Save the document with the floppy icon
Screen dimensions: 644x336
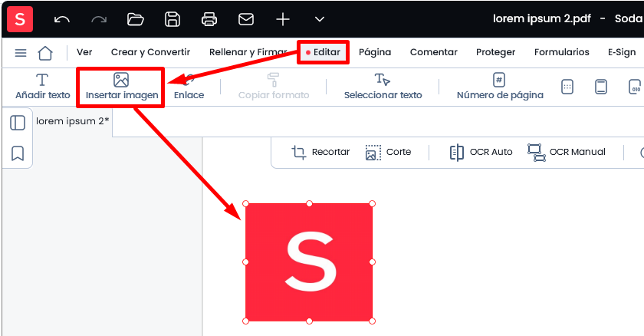[x=172, y=19]
